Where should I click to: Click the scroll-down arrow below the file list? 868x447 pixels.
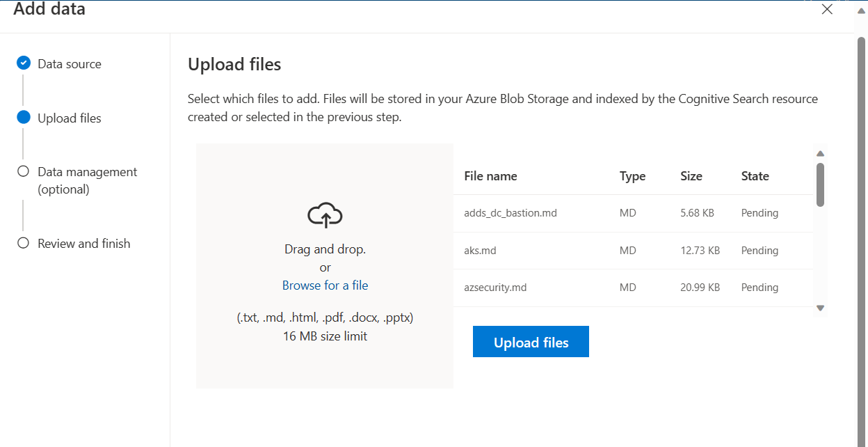[820, 307]
